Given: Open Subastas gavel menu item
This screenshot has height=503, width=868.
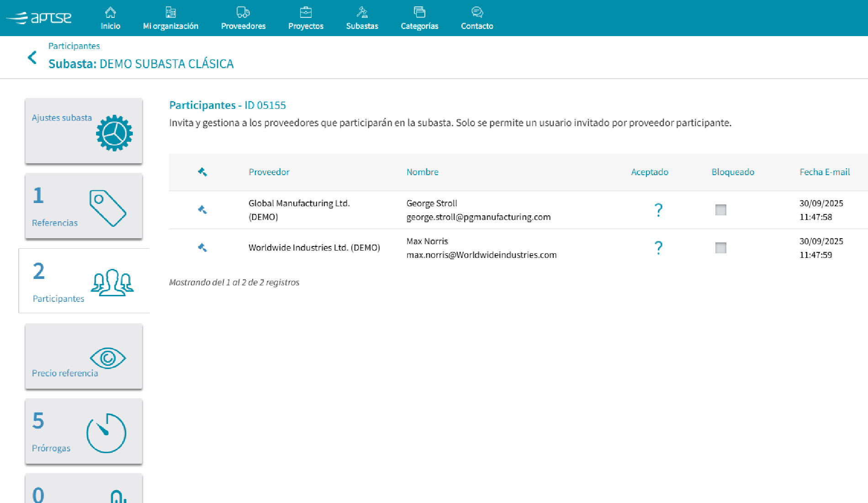Looking at the screenshot, I should coord(362,18).
